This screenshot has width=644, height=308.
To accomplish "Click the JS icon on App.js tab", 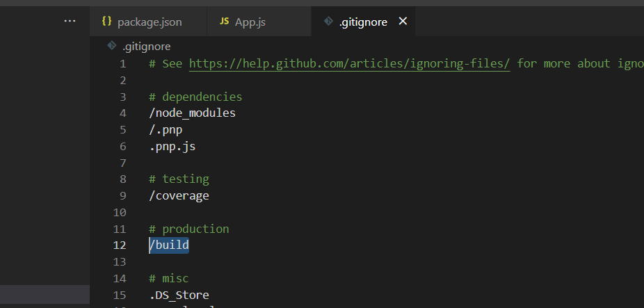I will (224, 22).
